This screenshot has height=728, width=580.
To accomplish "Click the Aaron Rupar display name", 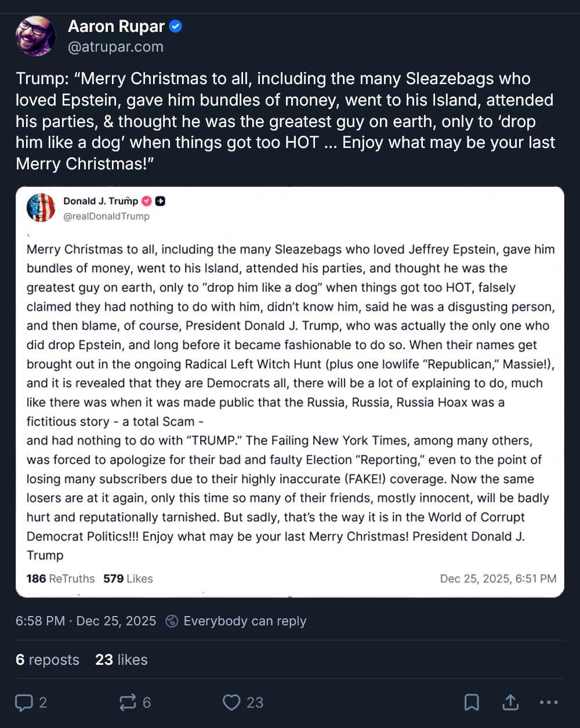I will 116,26.
